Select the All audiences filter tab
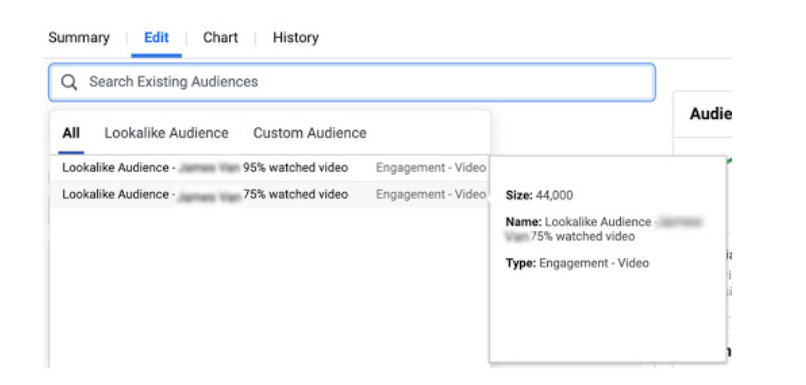This screenshot has width=806, height=385. [x=71, y=133]
